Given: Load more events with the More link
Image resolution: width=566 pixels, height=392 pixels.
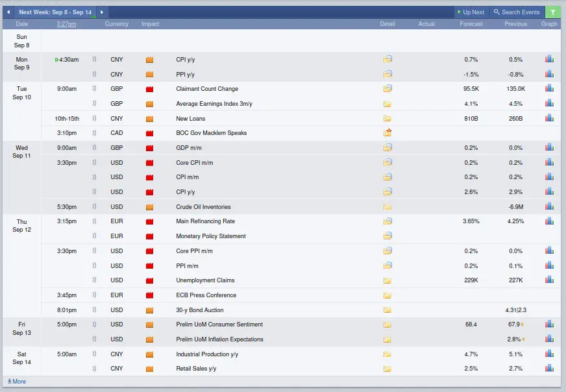Looking at the screenshot, I should tap(17, 381).
